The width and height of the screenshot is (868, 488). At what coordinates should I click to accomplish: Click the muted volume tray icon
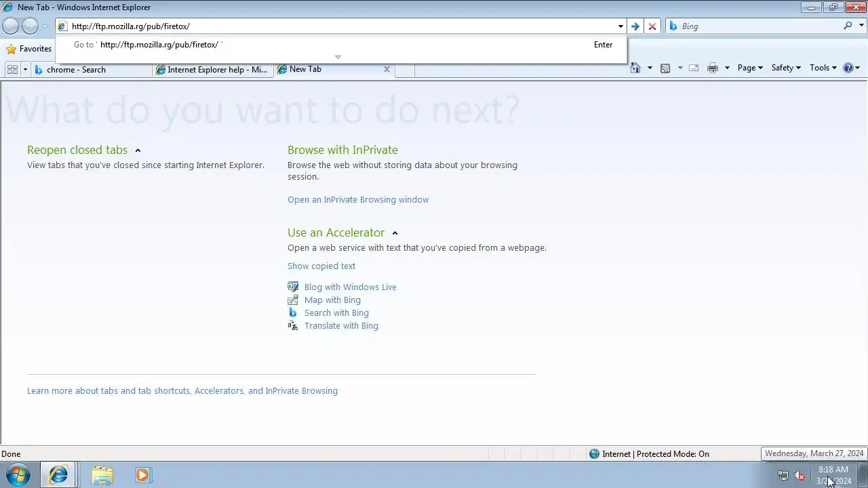pyautogui.click(x=800, y=476)
